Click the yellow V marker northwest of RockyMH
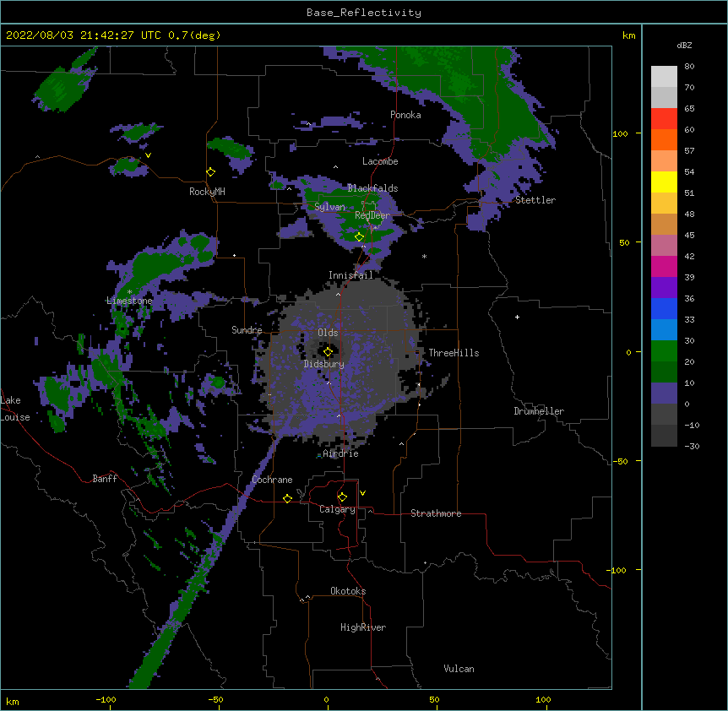728x711 pixels. tap(148, 155)
